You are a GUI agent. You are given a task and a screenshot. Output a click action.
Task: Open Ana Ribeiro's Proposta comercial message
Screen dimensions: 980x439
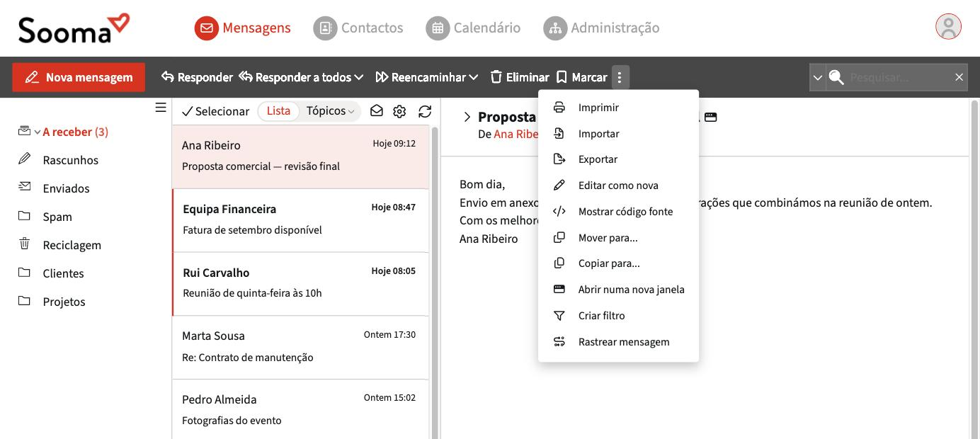(300, 156)
